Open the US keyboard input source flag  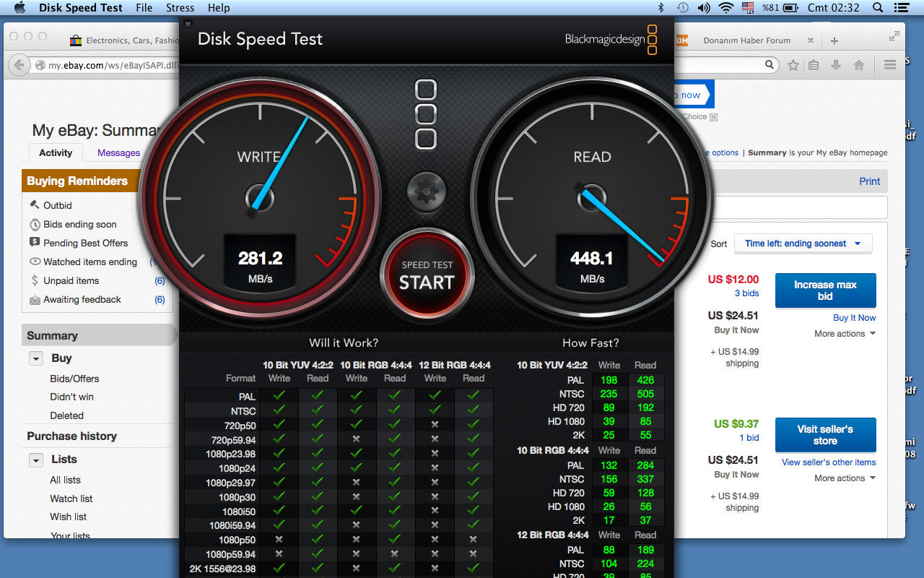[749, 8]
